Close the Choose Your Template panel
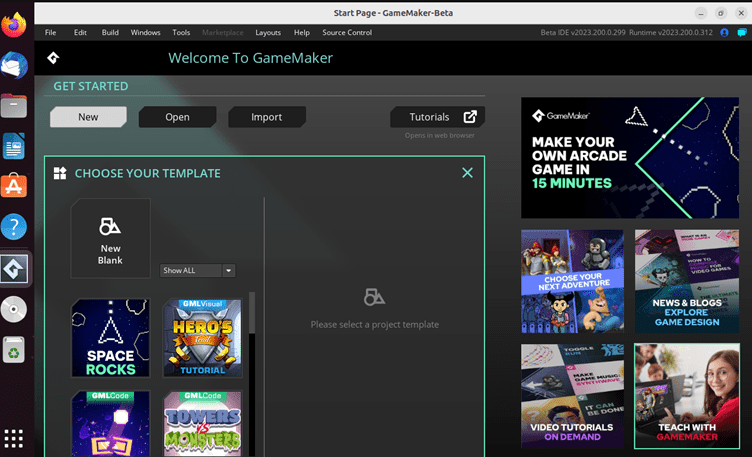752x457 pixels. pyautogui.click(x=467, y=173)
